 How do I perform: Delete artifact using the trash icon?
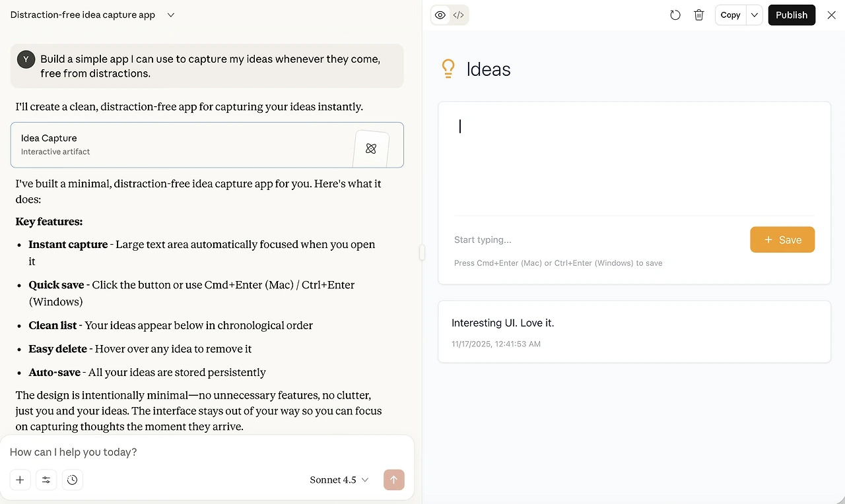699,15
